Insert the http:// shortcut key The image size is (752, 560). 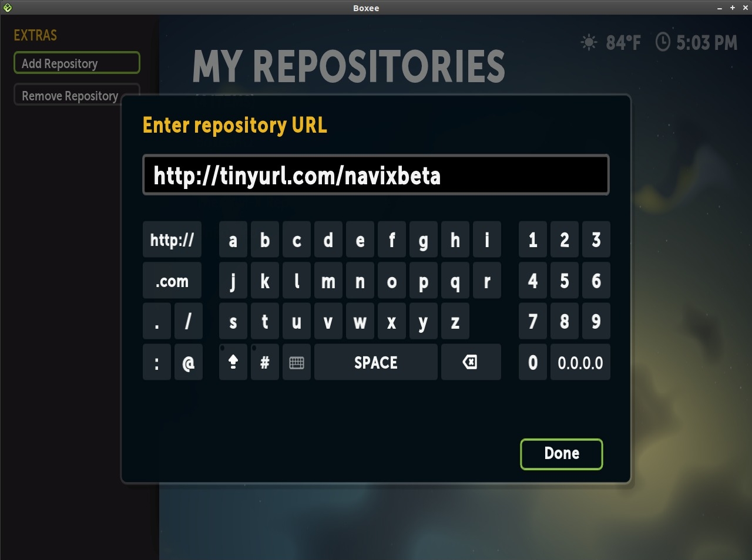(172, 239)
